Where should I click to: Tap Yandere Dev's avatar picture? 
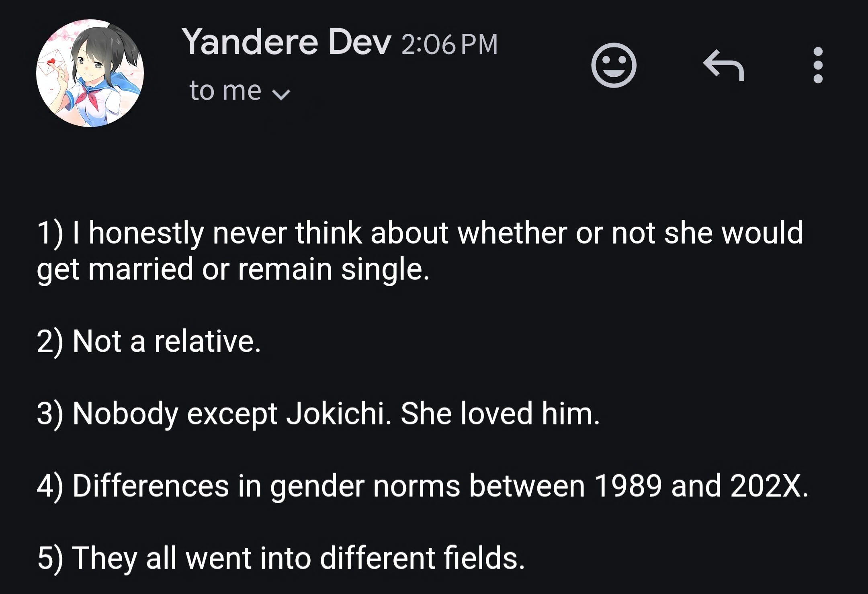coord(90,73)
